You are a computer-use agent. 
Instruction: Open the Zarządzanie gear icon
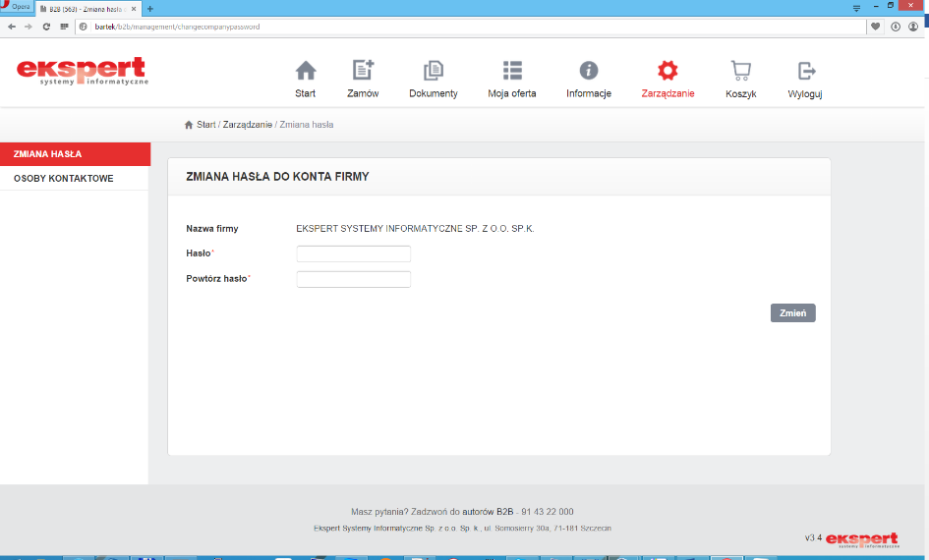[668, 71]
